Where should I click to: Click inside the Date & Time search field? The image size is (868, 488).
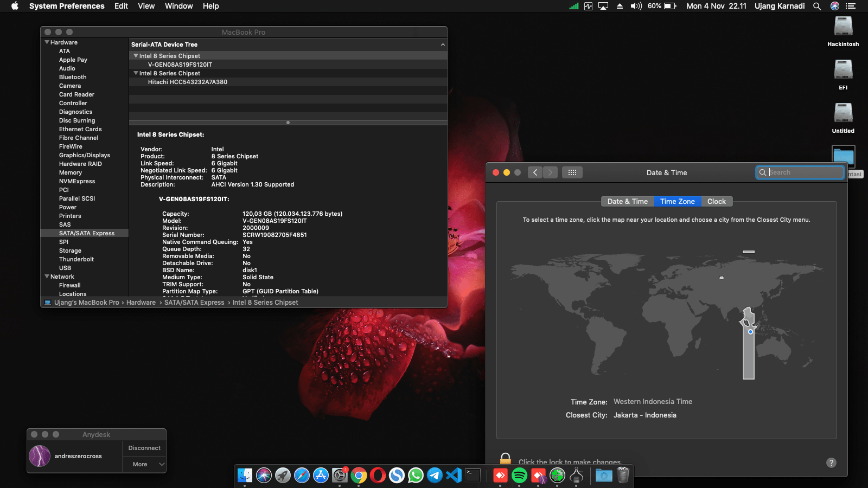tap(800, 172)
